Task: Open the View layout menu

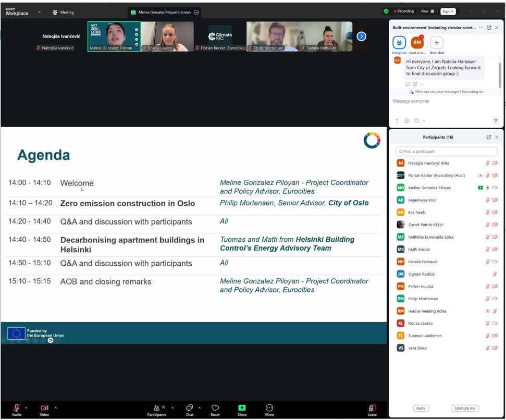Action: tap(427, 11)
